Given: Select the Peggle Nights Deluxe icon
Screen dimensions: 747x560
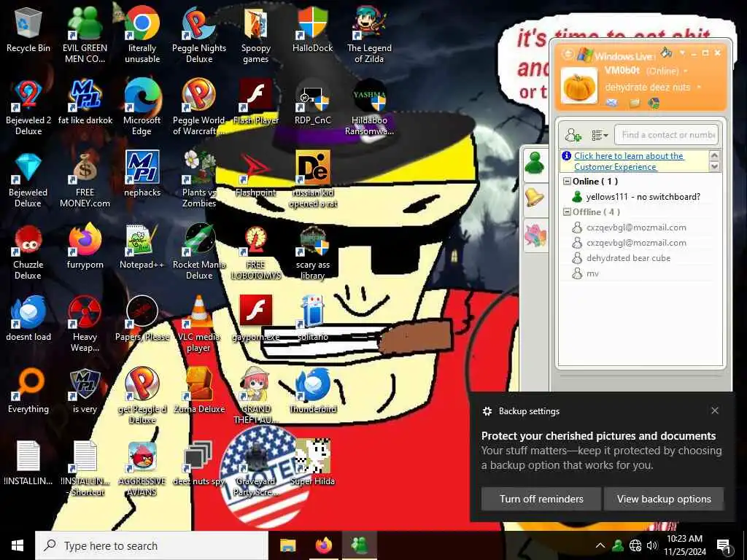Looking at the screenshot, I should point(199,34).
